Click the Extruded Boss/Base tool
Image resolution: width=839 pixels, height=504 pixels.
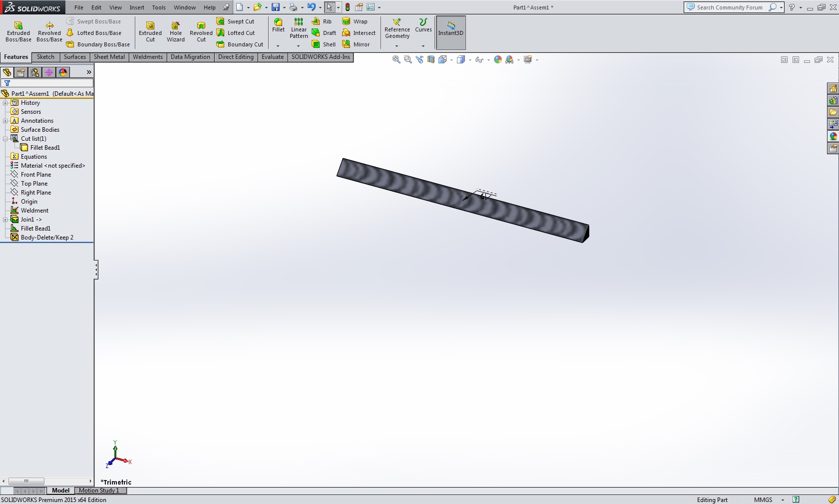coord(18,32)
